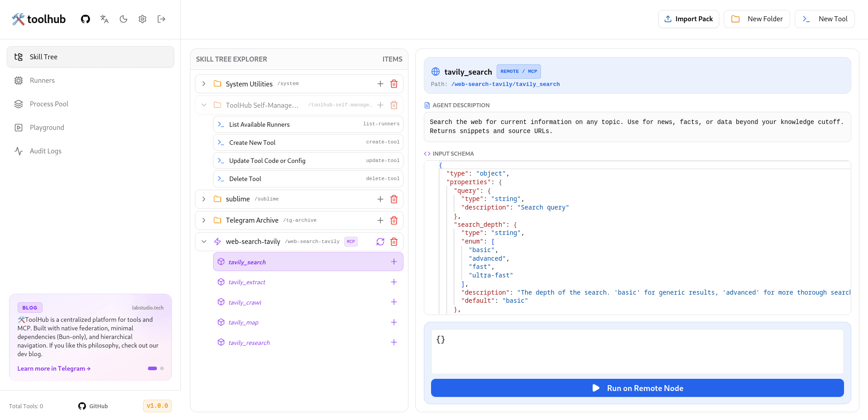Click plus icon next to tavily_extract
The image size is (868, 420).
394,282
